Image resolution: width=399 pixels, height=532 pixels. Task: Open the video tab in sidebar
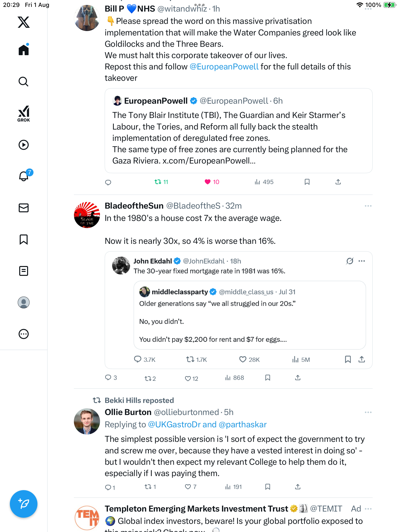(x=24, y=145)
